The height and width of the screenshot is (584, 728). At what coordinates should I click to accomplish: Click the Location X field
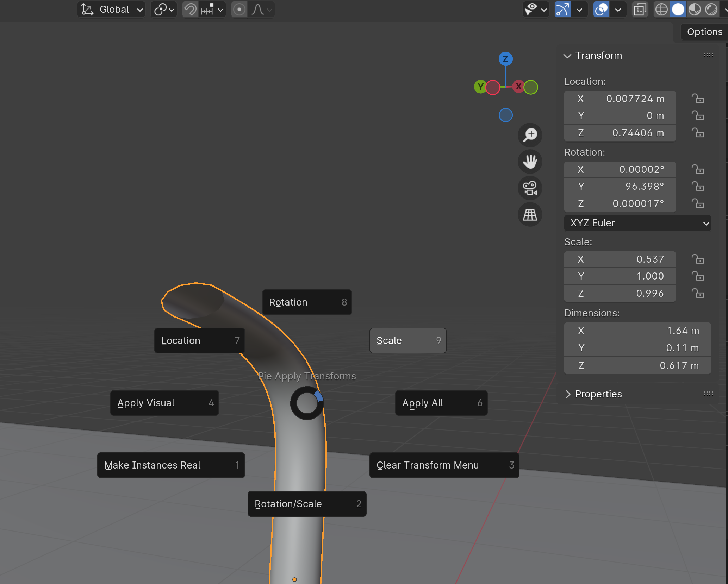620,99
